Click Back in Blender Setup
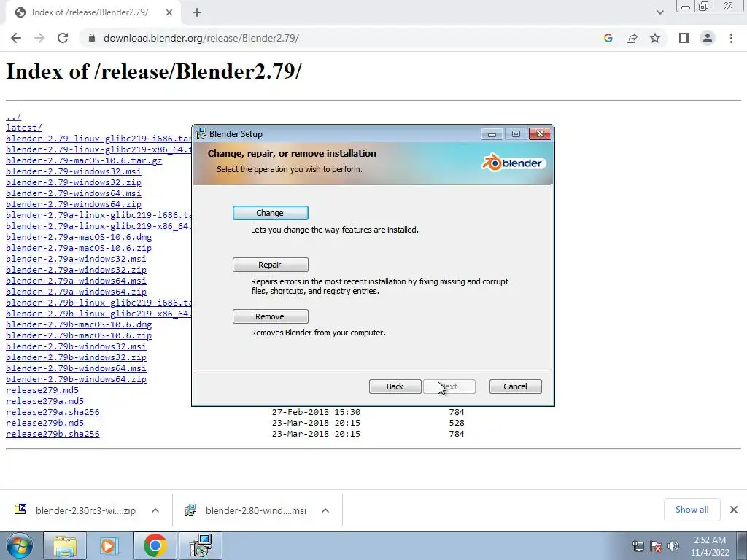The image size is (747, 560). click(x=395, y=386)
